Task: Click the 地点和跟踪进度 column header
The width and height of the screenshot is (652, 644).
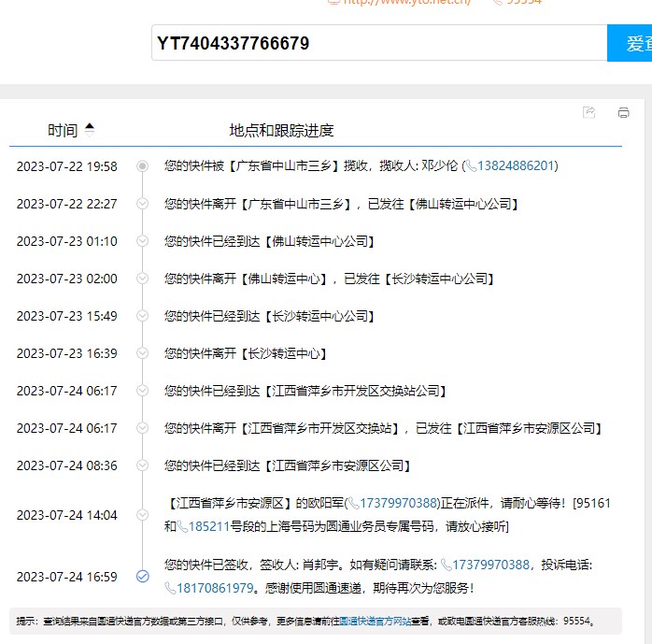Action: (281, 130)
